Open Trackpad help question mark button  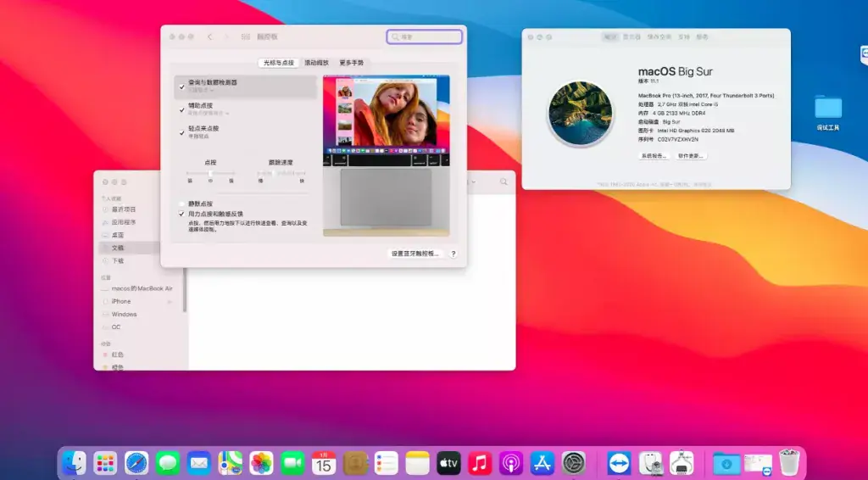point(453,254)
